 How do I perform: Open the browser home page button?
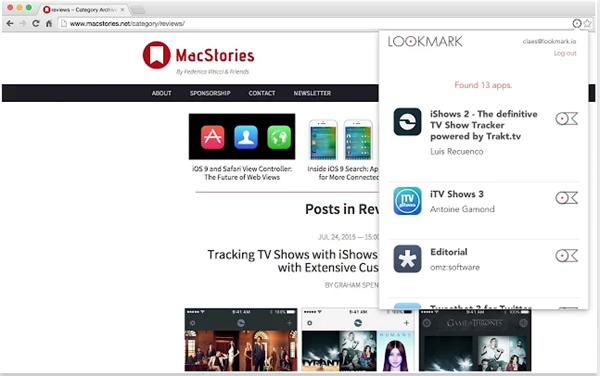49,23
